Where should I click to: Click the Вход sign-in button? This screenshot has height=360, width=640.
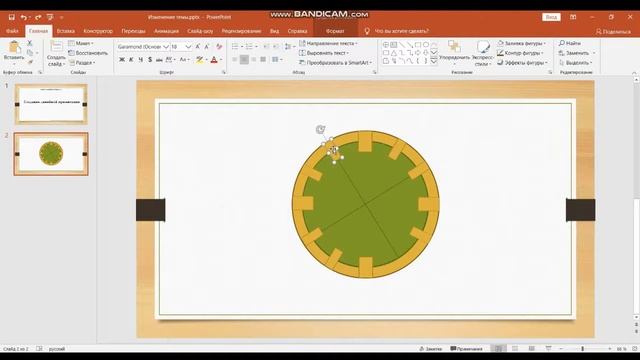[x=551, y=17]
